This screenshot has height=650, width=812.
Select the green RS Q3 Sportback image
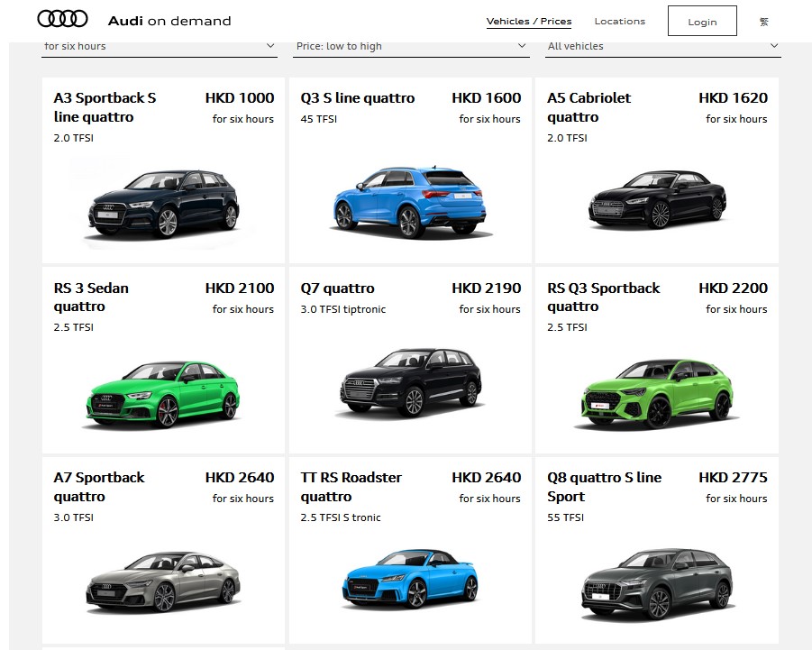pyautogui.click(x=658, y=393)
